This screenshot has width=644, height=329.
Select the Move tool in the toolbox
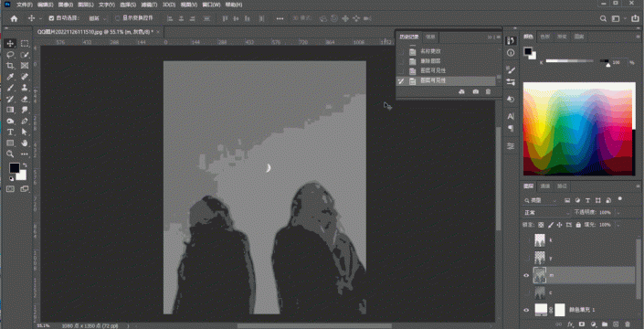click(x=10, y=44)
